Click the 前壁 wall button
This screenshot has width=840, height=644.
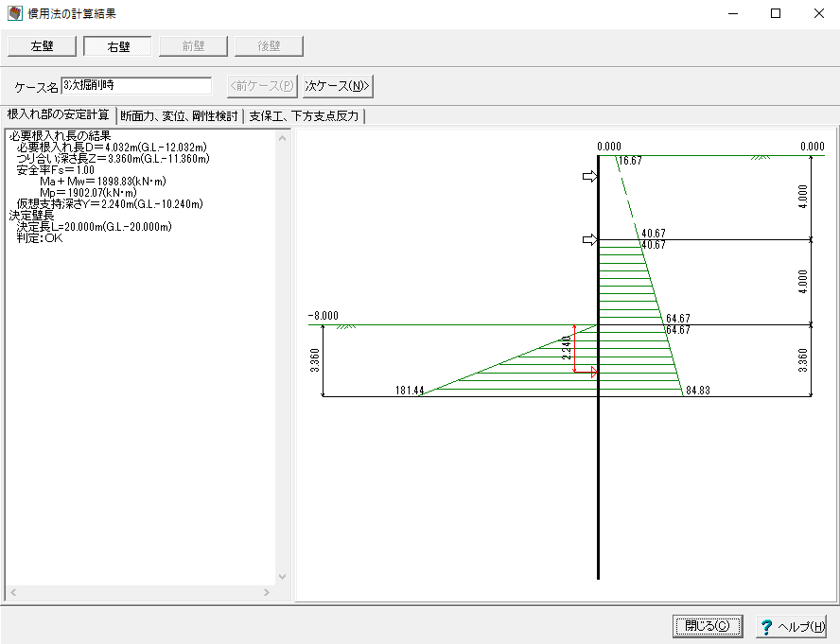point(193,46)
